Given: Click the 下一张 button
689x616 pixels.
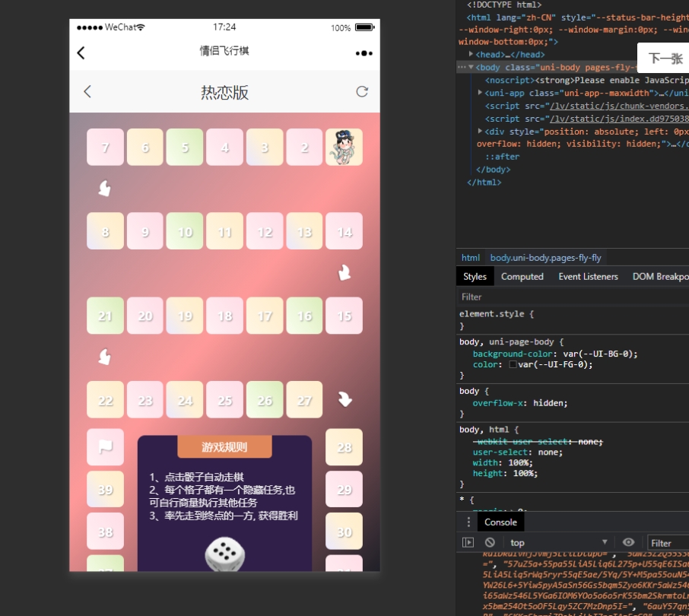Looking at the screenshot, I should (665, 59).
